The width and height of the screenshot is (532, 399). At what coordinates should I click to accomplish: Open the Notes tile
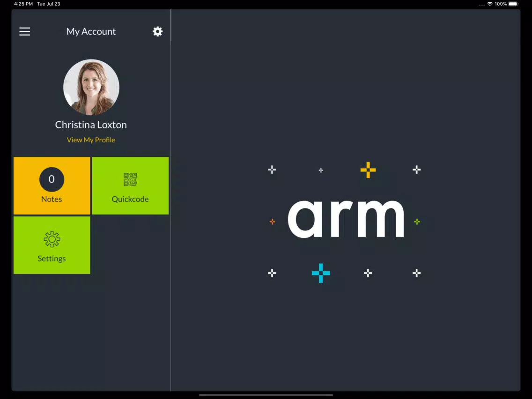(x=52, y=185)
